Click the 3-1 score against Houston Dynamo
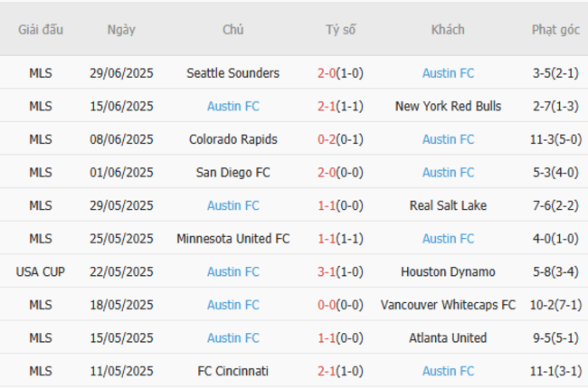Viewport: 588px width, 389px height. [x=327, y=271]
